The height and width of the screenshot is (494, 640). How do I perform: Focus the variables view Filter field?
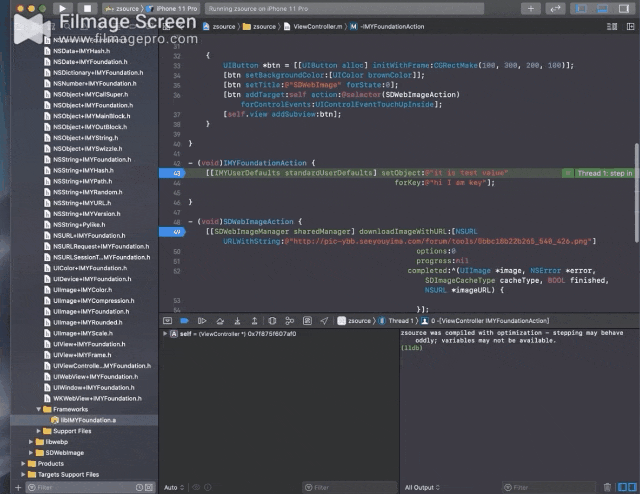pyautogui.click(x=349, y=487)
